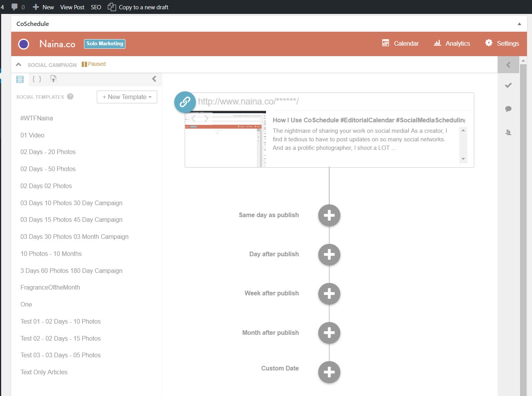The width and height of the screenshot is (532, 396).
Task: Select 10 Photos - 10 Months template
Action: (x=51, y=254)
